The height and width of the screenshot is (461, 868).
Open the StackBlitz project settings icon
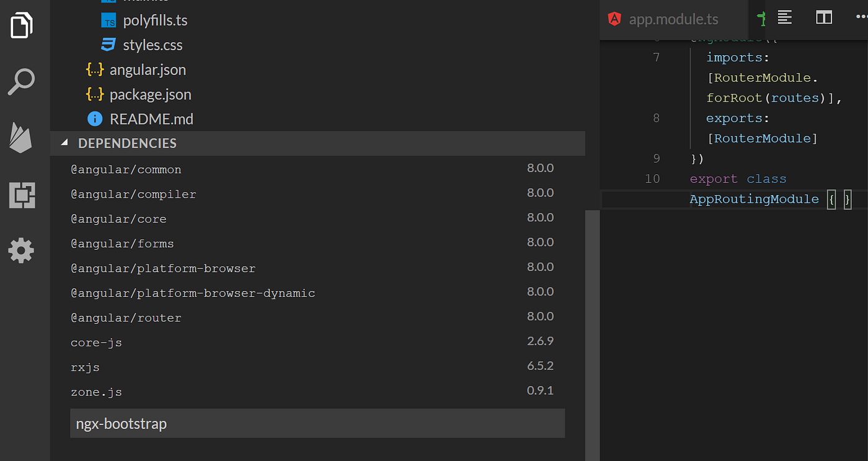click(x=22, y=195)
